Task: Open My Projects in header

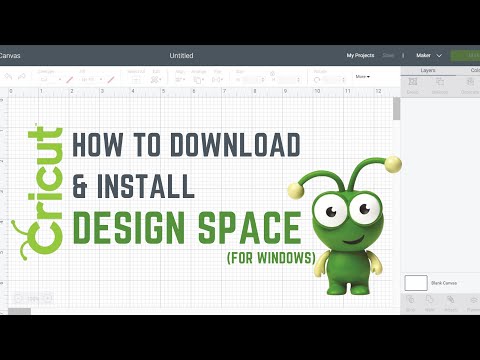Action: click(x=360, y=55)
